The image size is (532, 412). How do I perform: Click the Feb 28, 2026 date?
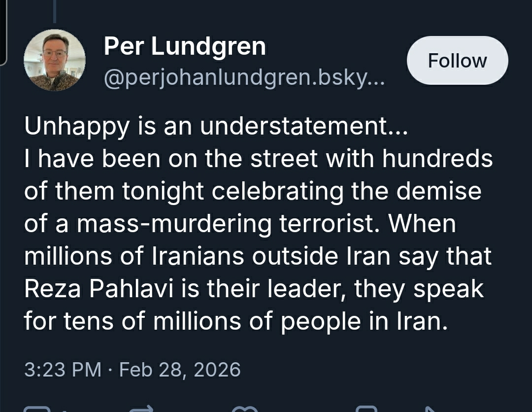(180, 369)
